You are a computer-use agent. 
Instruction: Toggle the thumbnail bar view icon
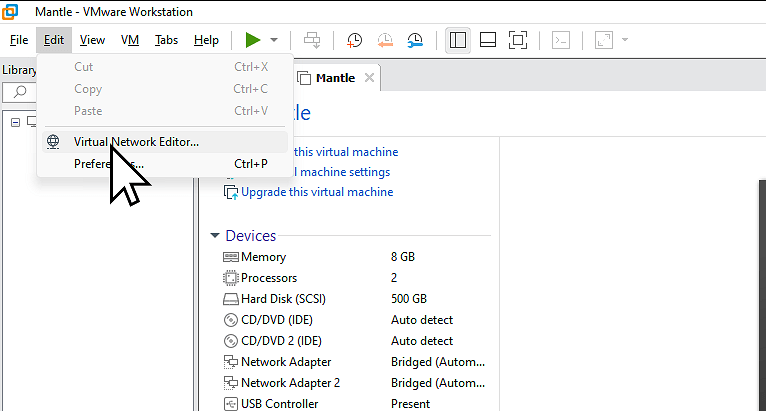point(488,40)
